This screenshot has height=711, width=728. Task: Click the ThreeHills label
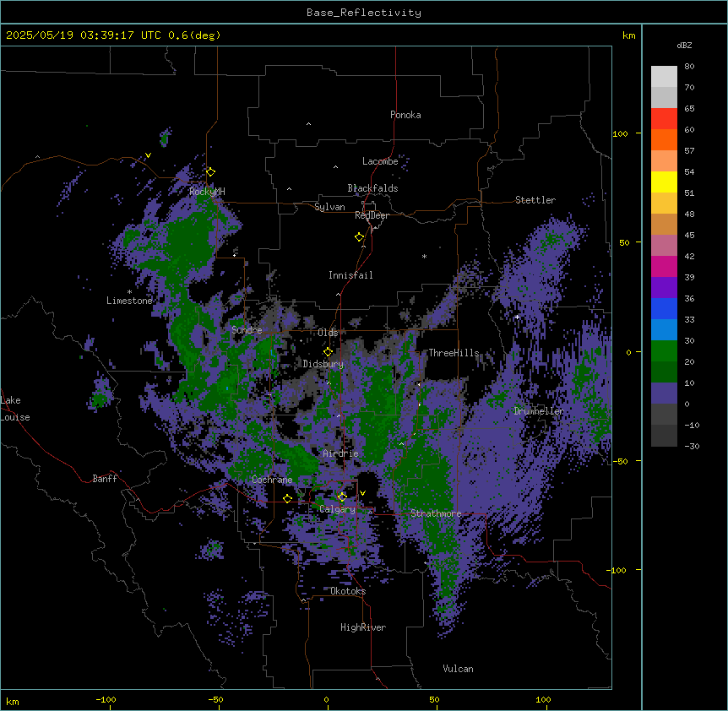[x=454, y=353]
